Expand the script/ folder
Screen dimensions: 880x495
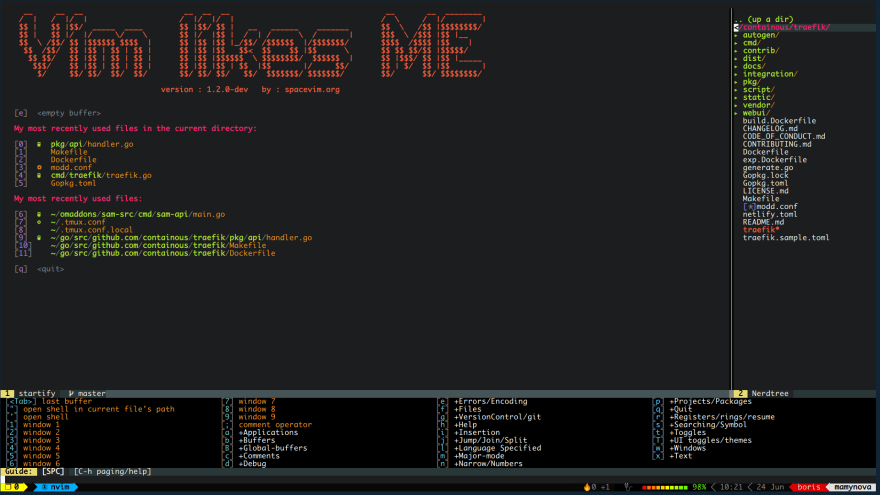coord(736,90)
